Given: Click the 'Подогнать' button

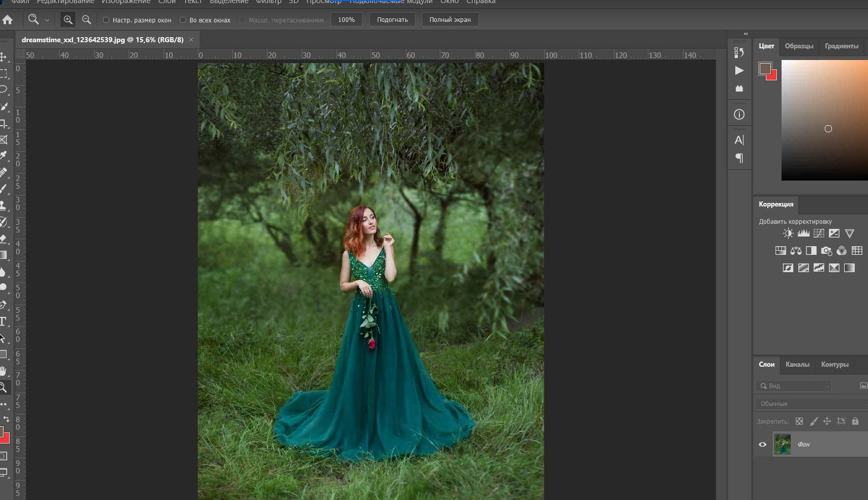Looking at the screenshot, I should tap(392, 20).
